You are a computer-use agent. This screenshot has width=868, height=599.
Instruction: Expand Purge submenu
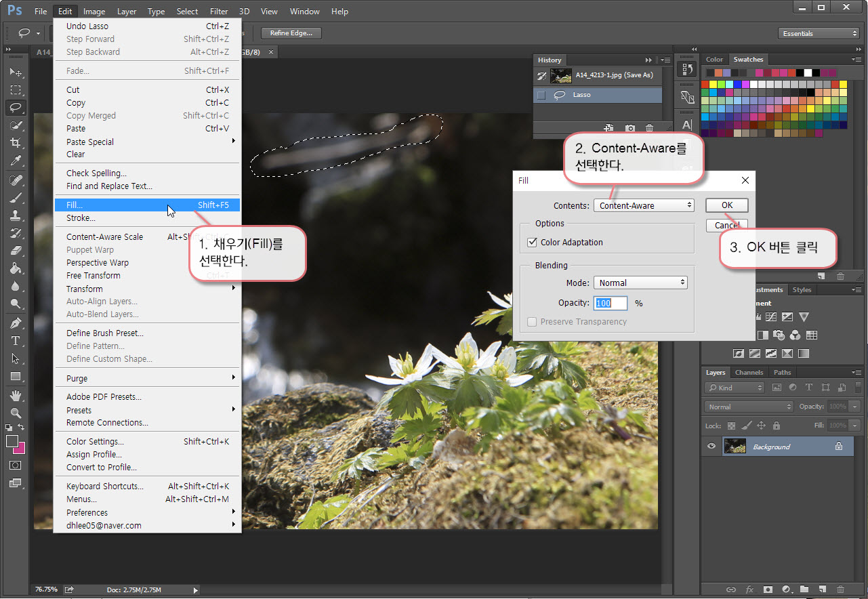(147, 378)
